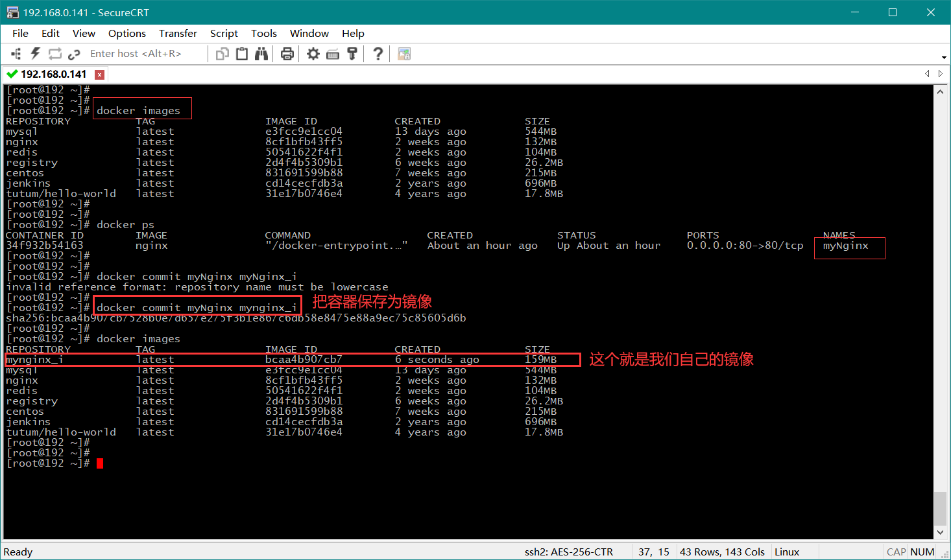Click the Paste clipboard icon

[242, 54]
